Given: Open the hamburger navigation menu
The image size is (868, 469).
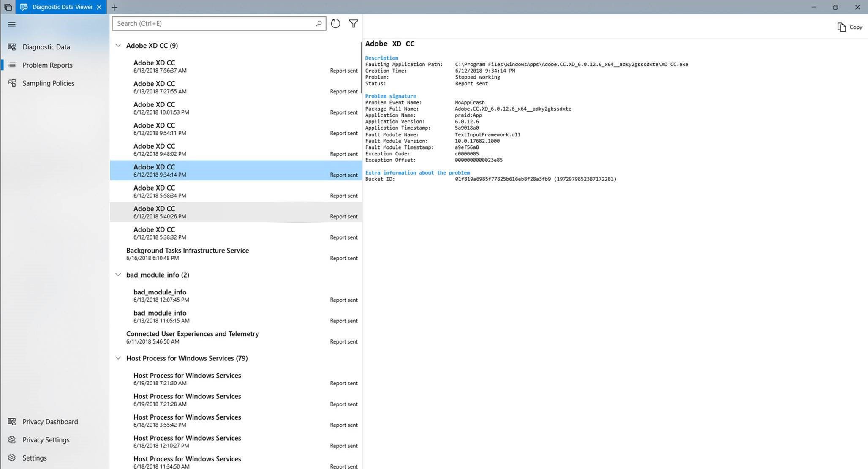Looking at the screenshot, I should click(12, 24).
